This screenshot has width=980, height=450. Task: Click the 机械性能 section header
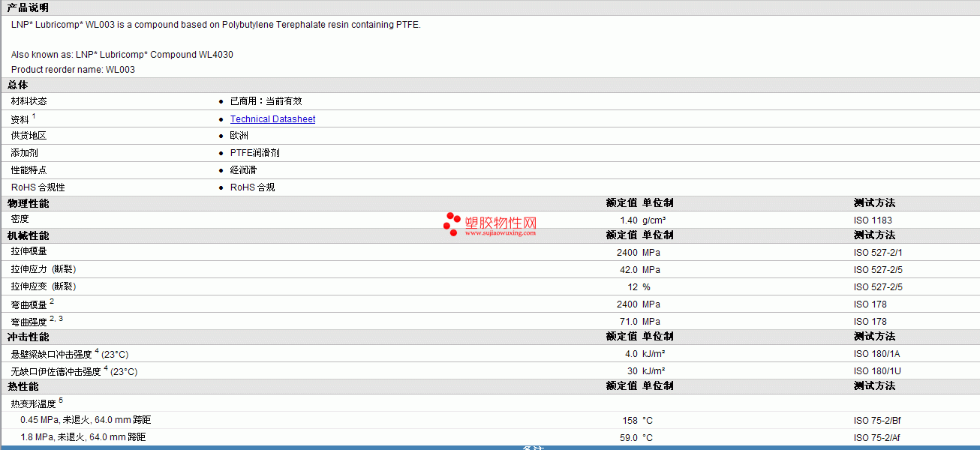point(29,235)
